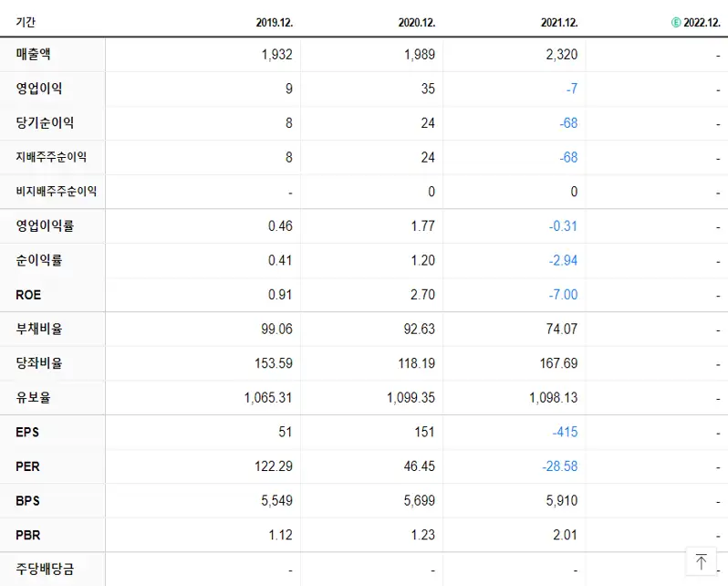728x586 pixels.
Task: Click the 당좌비율 row label
Action: [x=39, y=363]
